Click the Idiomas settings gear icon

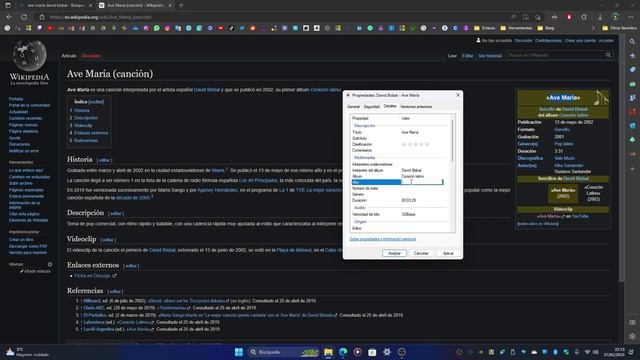tap(50, 264)
